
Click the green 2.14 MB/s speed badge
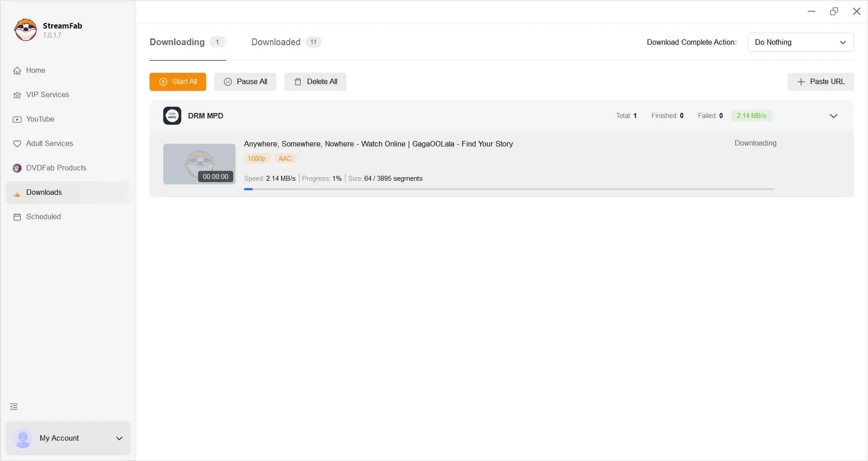click(x=751, y=116)
